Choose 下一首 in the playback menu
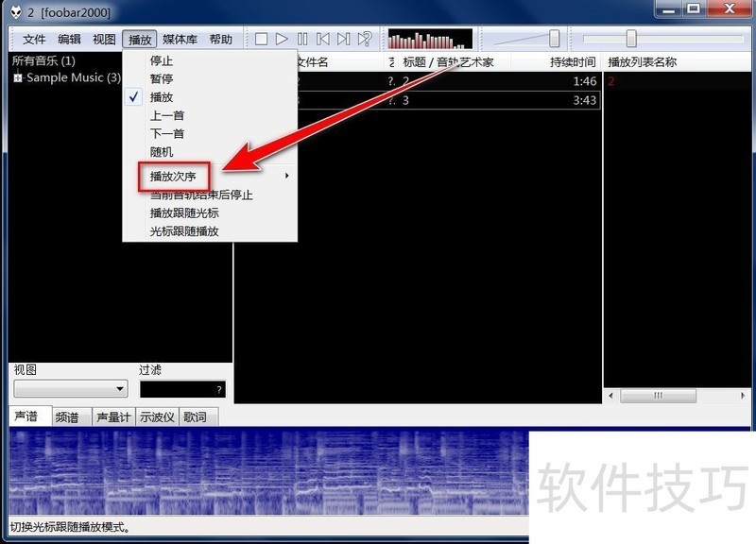The image size is (756, 544). click(x=210, y=134)
